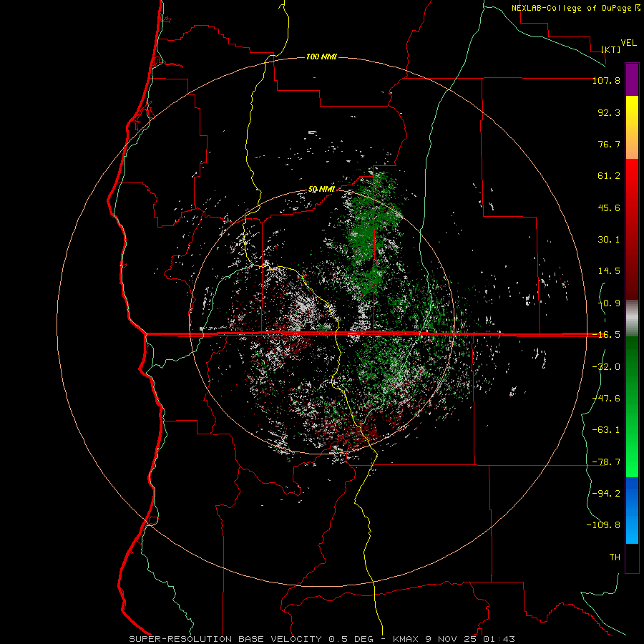
Task: Click the -47.6 velocity scale value
Action: pos(606,399)
